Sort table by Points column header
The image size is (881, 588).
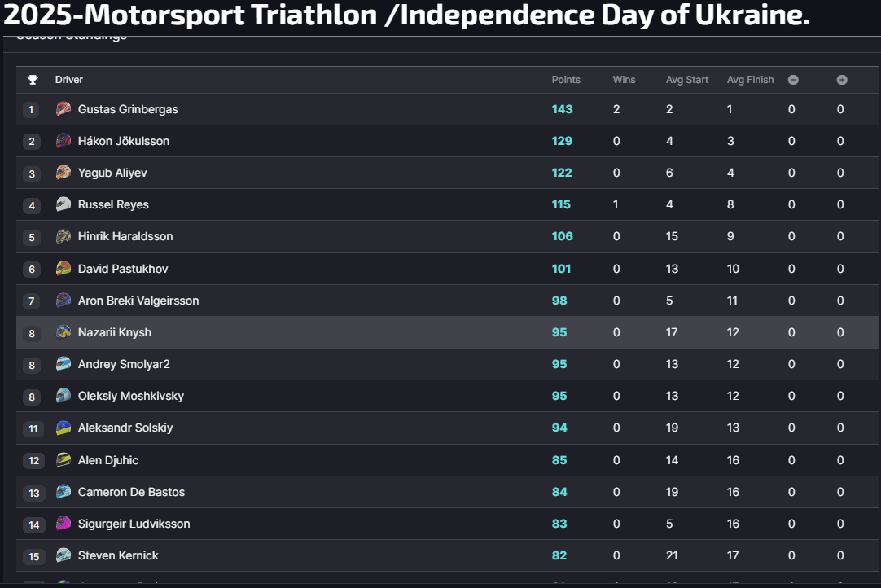click(566, 80)
